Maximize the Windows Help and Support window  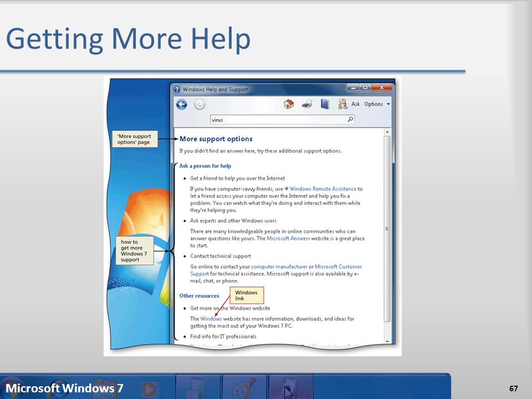pyautogui.click(x=365, y=88)
